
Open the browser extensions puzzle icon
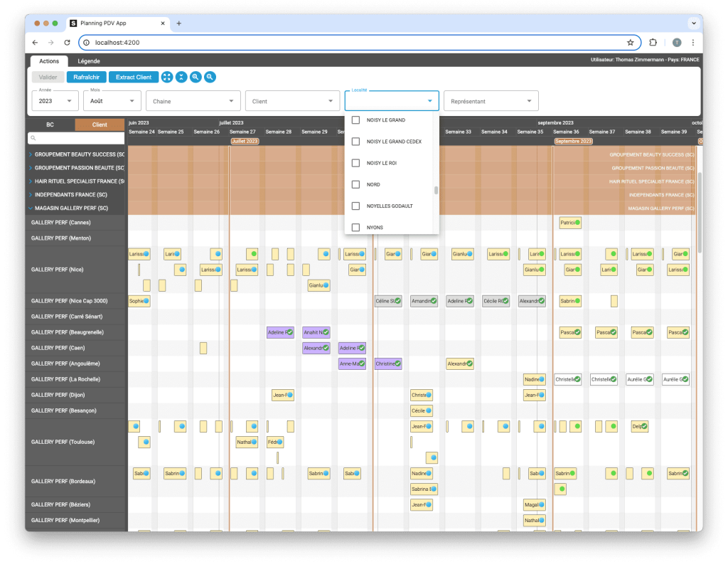pyautogui.click(x=653, y=42)
